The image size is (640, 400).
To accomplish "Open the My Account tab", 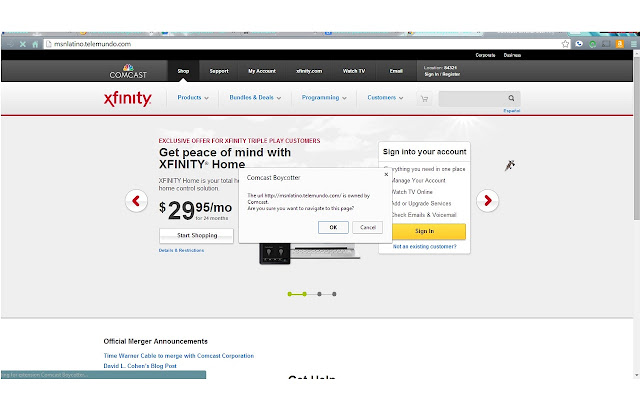I will coord(262,71).
